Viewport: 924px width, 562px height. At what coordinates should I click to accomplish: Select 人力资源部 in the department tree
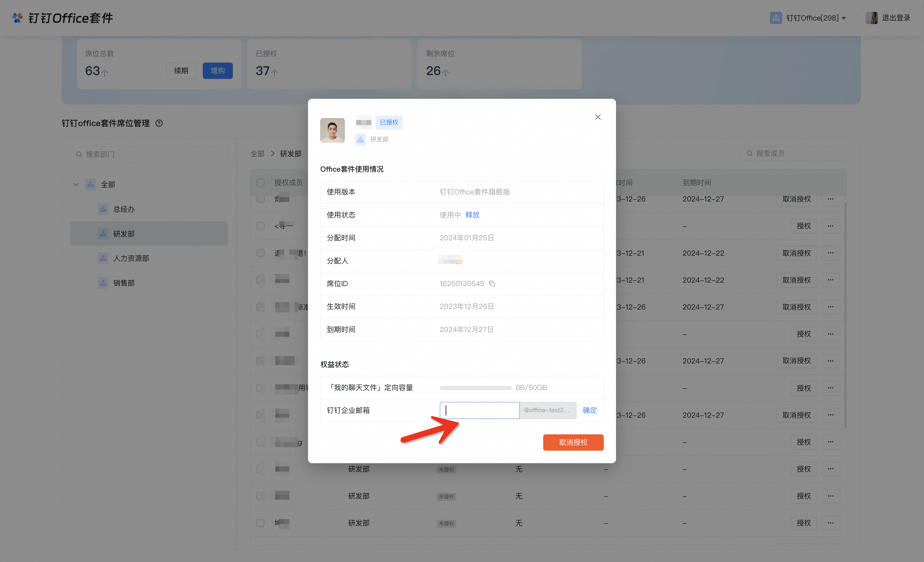pyautogui.click(x=131, y=258)
